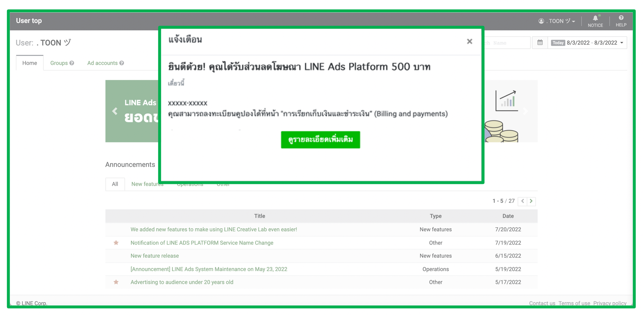Close the notification dialog with the X
This screenshot has height=316, width=644.
(x=469, y=42)
